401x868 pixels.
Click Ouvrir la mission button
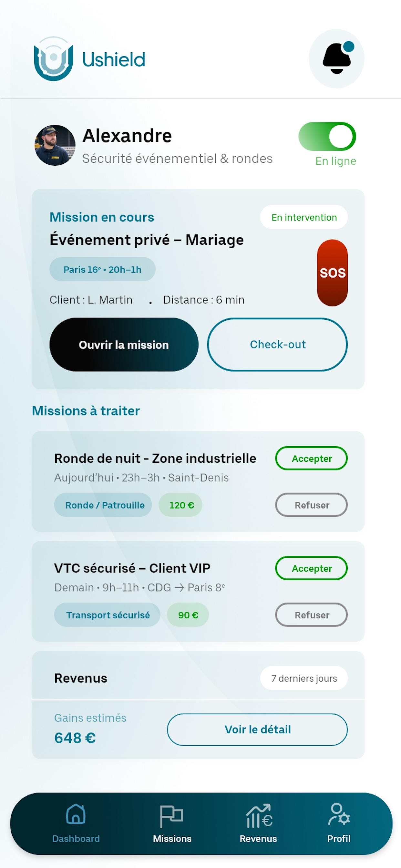pos(124,344)
